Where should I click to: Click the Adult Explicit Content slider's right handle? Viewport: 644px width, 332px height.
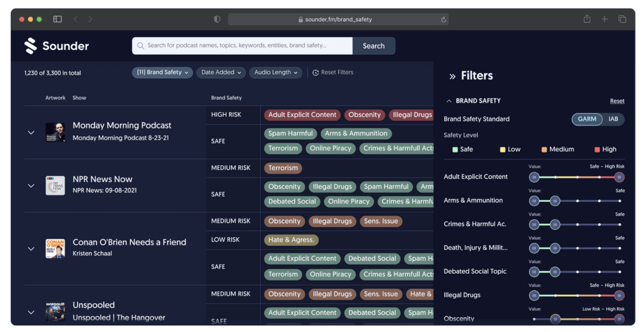[x=619, y=177]
